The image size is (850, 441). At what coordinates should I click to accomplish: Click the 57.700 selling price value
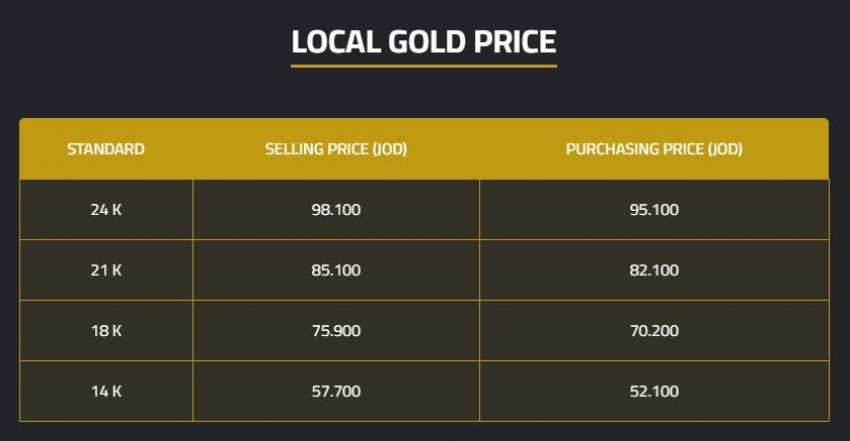coord(336,391)
